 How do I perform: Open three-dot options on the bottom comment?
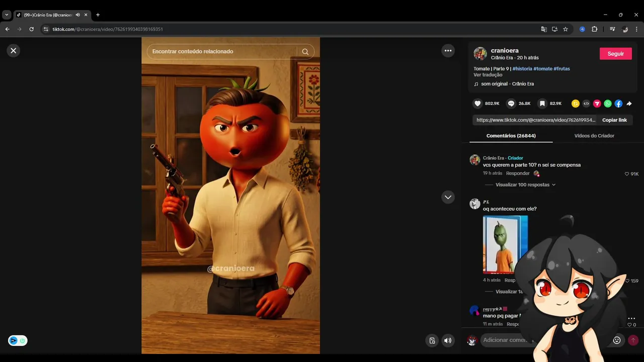pyautogui.click(x=631, y=319)
